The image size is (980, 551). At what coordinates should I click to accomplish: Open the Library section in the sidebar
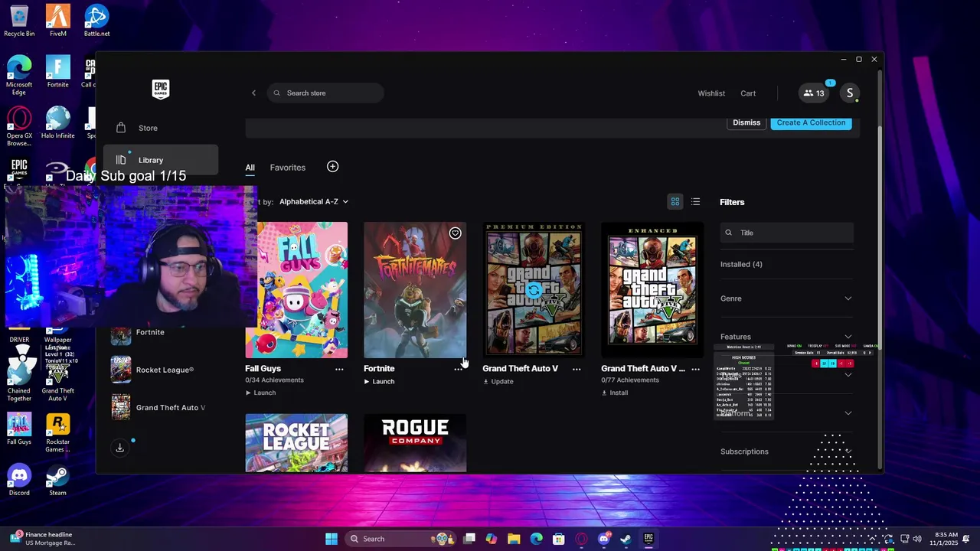coord(160,160)
